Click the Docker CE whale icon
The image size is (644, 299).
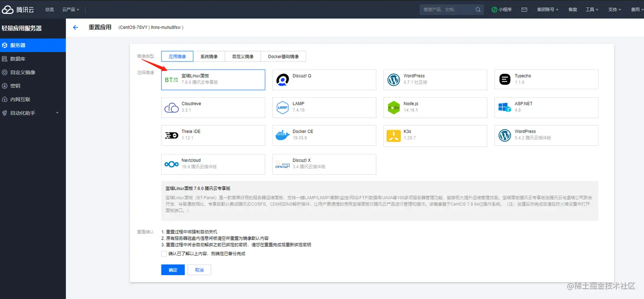click(x=282, y=136)
